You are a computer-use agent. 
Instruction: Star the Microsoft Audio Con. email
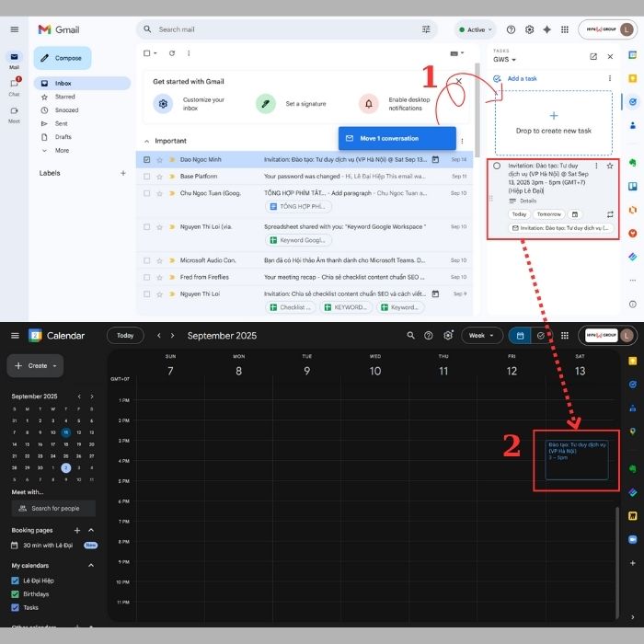point(159,260)
